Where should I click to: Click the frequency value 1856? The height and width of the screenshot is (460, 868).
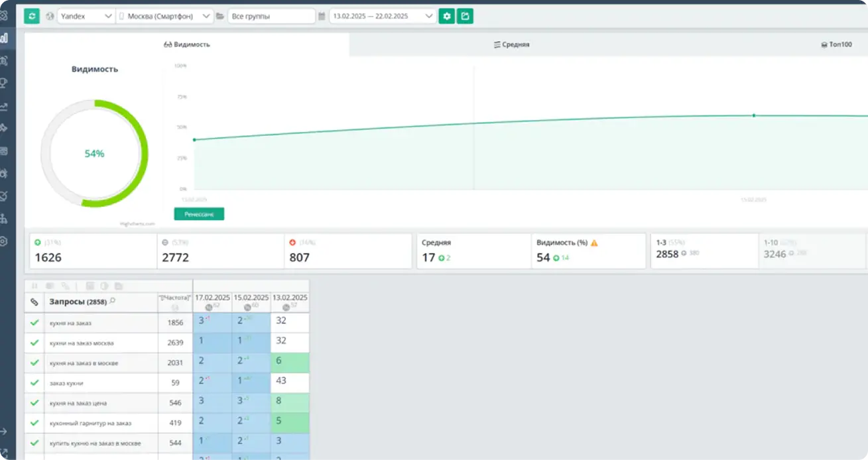click(x=175, y=323)
